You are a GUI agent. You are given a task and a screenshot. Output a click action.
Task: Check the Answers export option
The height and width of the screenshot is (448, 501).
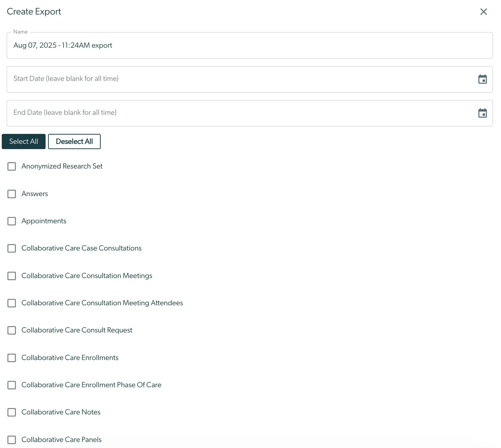tap(12, 194)
